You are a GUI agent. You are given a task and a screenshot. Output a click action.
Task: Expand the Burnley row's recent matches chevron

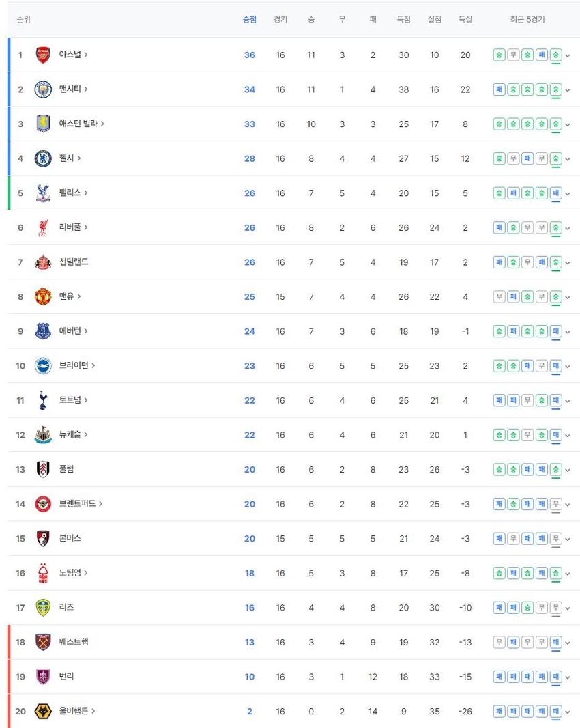(x=568, y=677)
